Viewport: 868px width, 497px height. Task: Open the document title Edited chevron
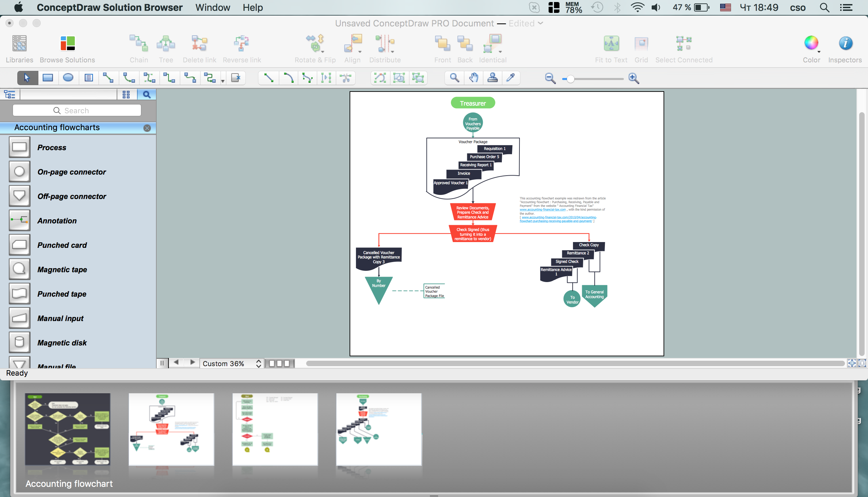tap(541, 23)
